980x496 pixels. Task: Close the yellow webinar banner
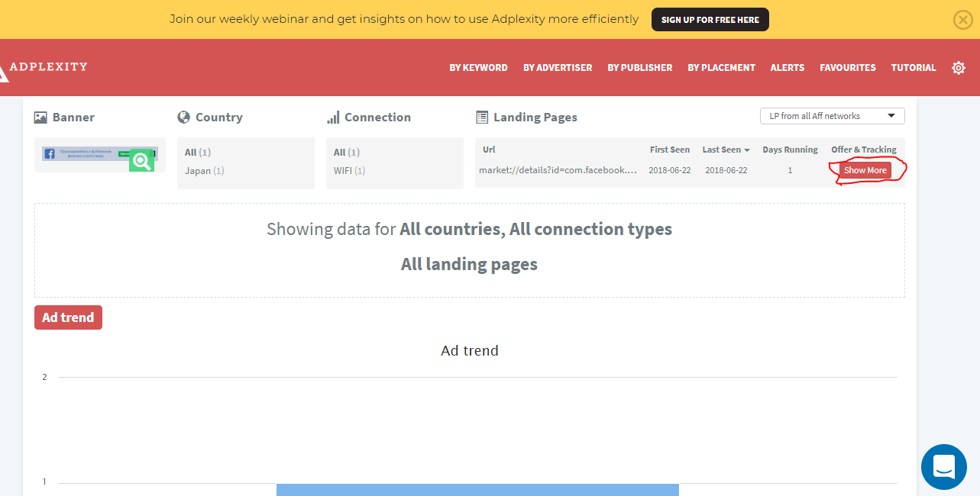pos(962,20)
